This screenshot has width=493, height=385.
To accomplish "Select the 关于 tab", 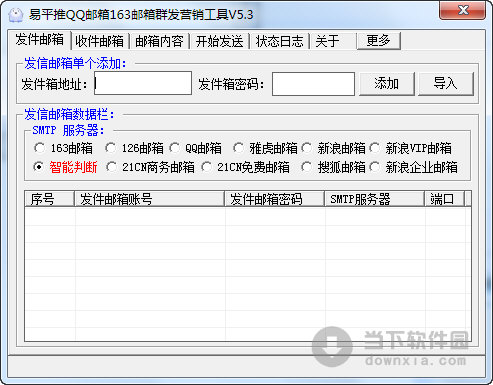I will pyautogui.click(x=327, y=41).
